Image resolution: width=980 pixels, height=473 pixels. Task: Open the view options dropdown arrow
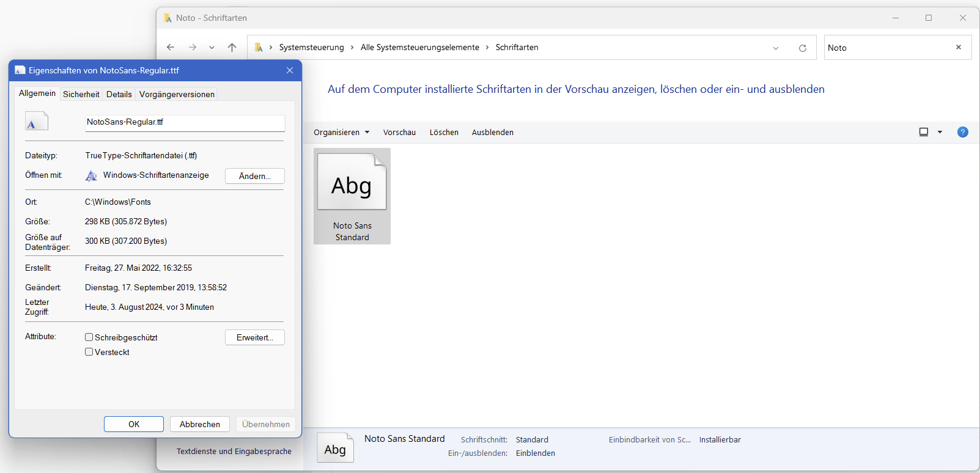point(940,132)
